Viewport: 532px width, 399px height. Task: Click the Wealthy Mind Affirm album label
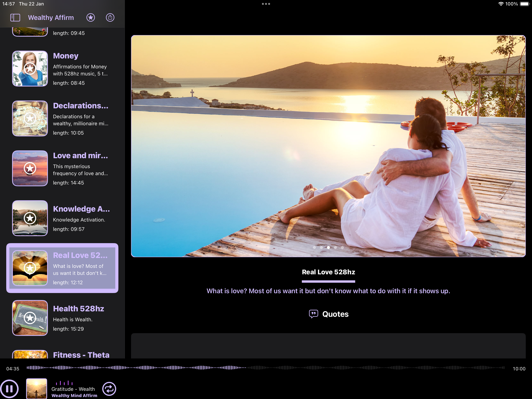(x=74, y=396)
